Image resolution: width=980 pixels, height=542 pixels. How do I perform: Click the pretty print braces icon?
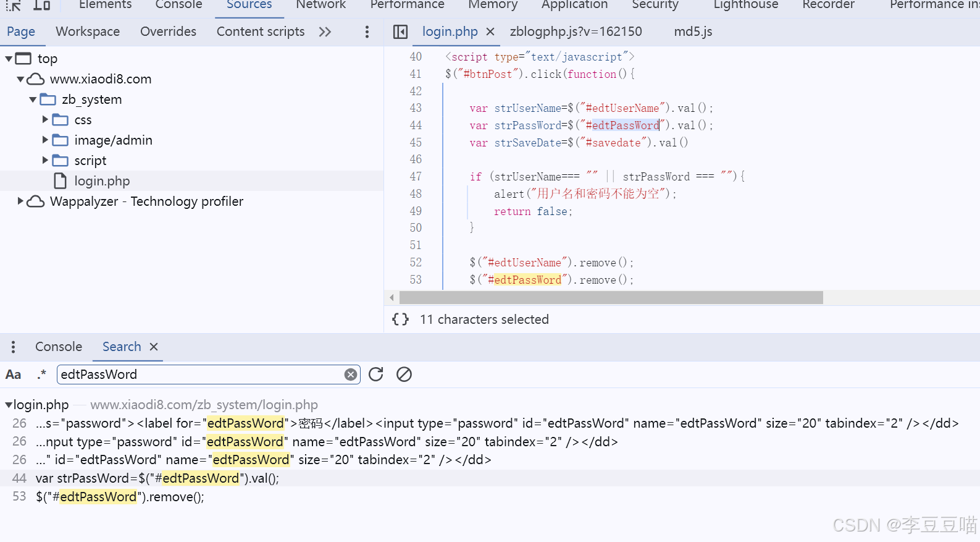[x=400, y=320]
